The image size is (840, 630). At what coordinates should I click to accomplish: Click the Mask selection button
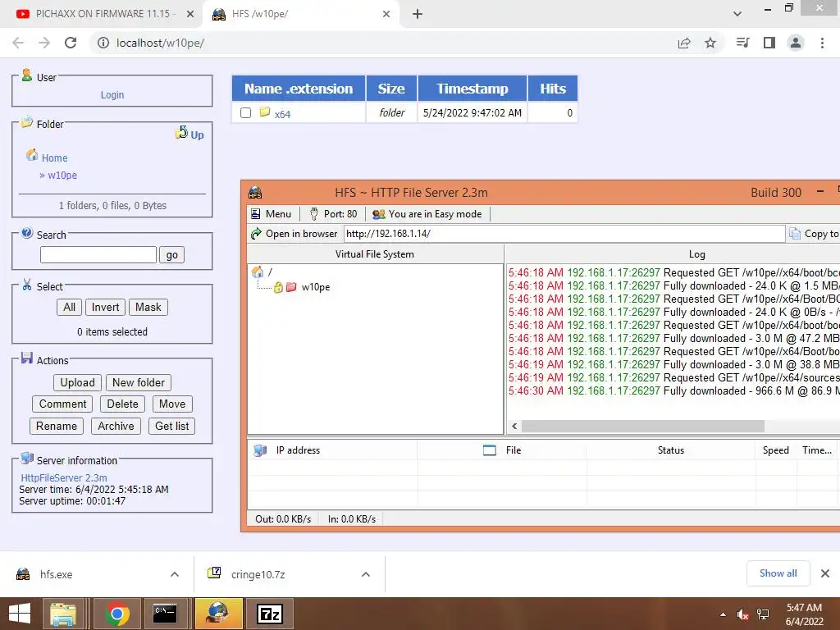tap(148, 307)
